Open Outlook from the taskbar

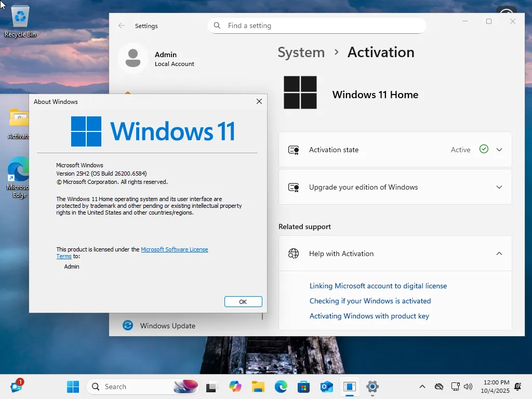tap(326, 387)
